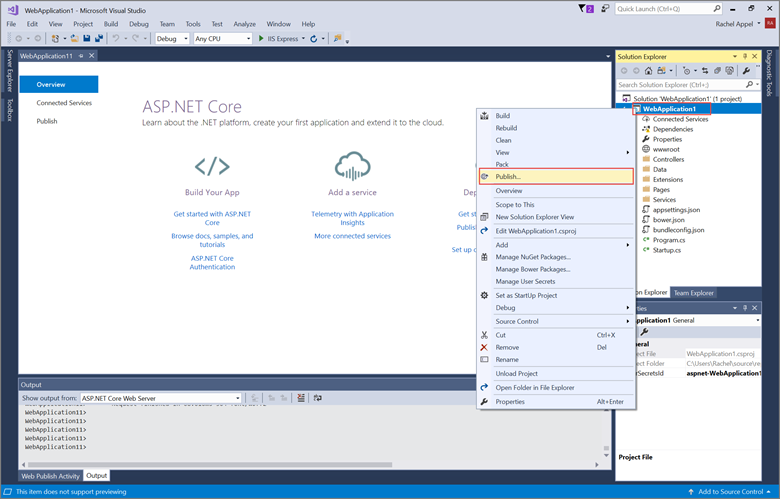Open the Server Explorer side tab
This screenshot has height=499, width=780.
pos(9,71)
